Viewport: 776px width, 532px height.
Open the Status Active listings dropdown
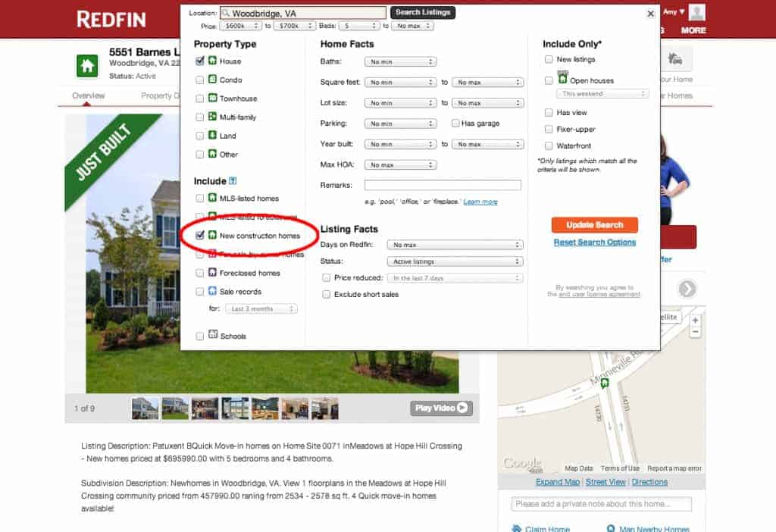coord(455,261)
